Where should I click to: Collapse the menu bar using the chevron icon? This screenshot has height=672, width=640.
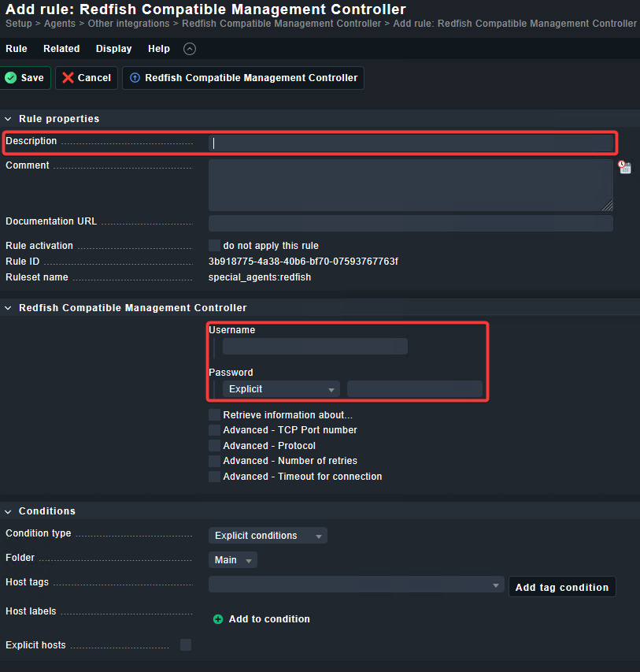tap(189, 48)
